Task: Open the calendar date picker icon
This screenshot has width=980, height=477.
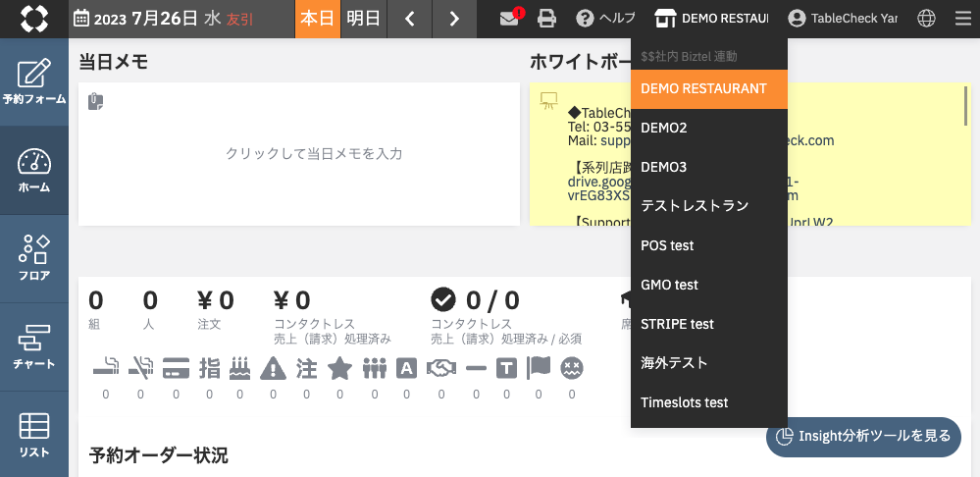Action: point(81,18)
